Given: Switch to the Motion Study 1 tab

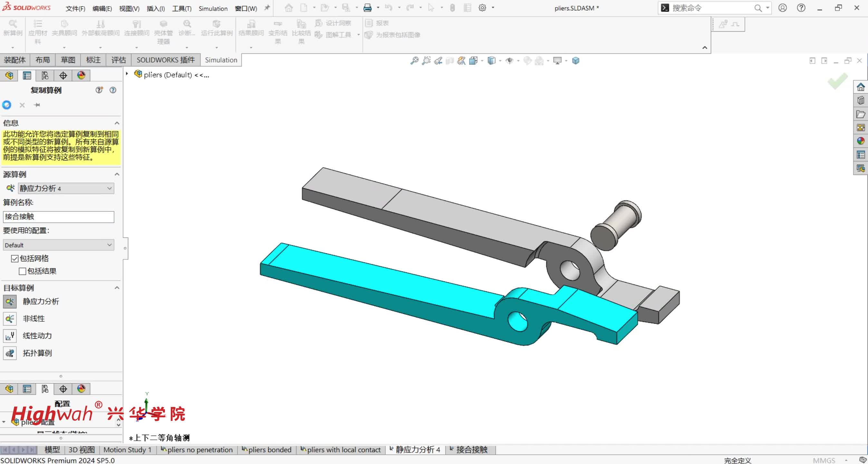Looking at the screenshot, I should coord(127,450).
